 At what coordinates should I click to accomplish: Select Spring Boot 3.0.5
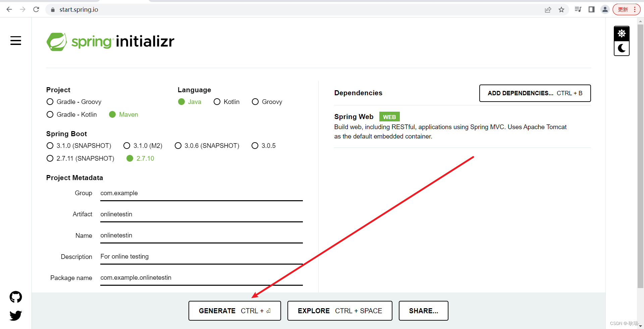pos(264,146)
